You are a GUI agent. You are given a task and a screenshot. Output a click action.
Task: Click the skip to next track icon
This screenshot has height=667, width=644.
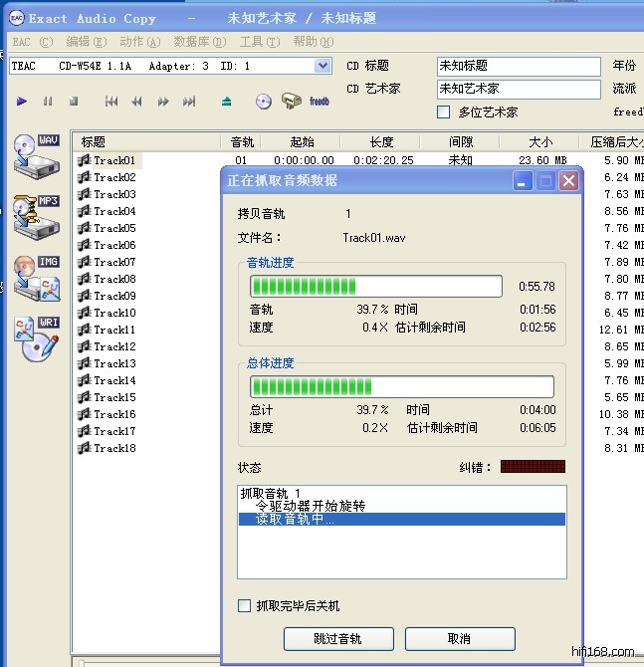(x=189, y=102)
